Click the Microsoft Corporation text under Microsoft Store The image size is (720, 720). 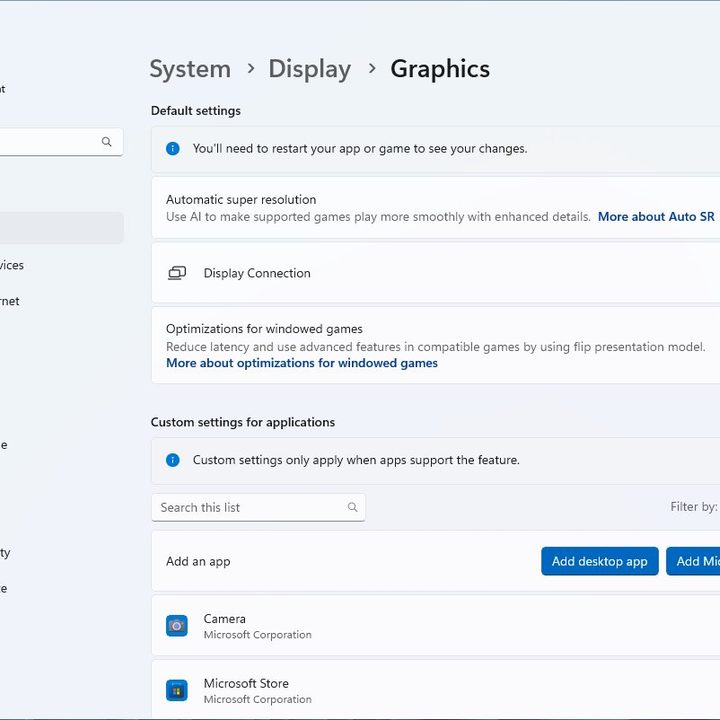tap(258, 699)
